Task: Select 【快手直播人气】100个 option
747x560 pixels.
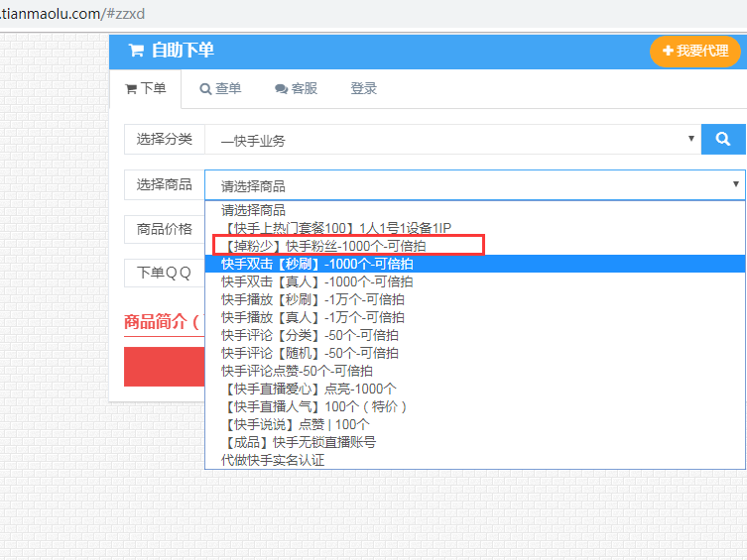Action: [x=313, y=406]
